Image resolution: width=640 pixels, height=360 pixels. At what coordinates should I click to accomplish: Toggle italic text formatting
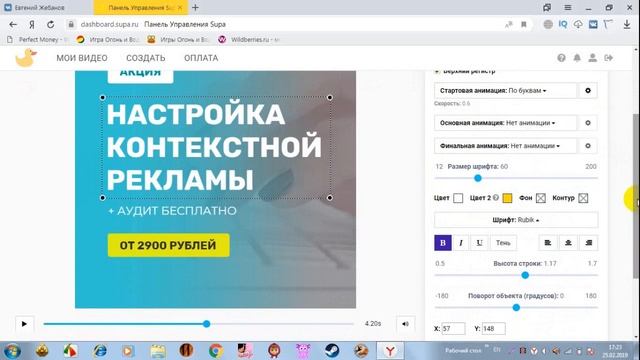click(461, 243)
